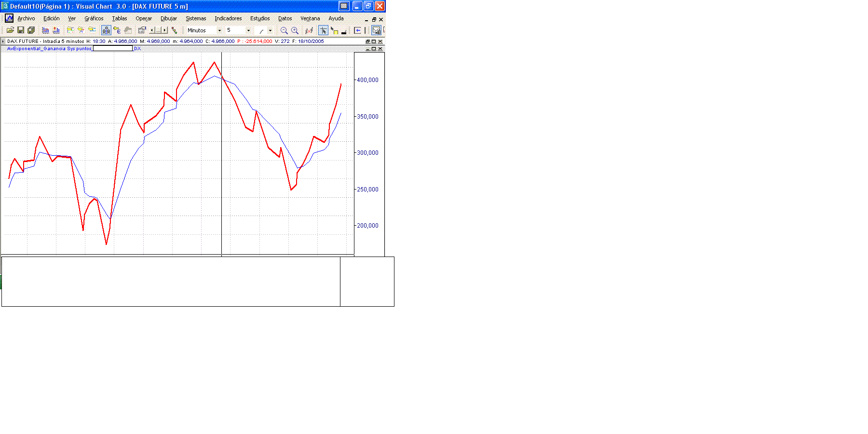Image resolution: width=868 pixels, height=434 pixels.
Task: Open the Indicadores menu
Action: [x=228, y=18]
